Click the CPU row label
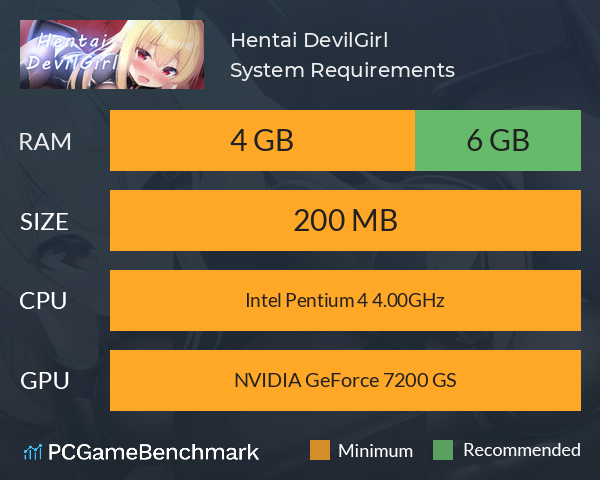The image size is (600, 480). (43, 301)
